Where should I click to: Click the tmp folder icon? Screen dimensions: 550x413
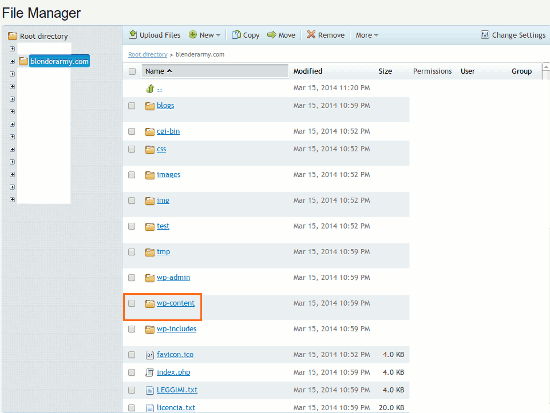click(150, 252)
